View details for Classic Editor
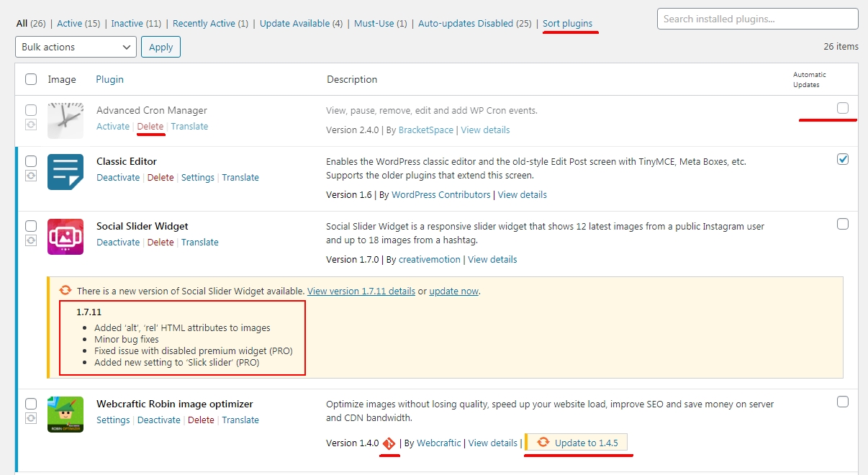Image resolution: width=868 pixels, height=475 pixels. coord(523,194)
